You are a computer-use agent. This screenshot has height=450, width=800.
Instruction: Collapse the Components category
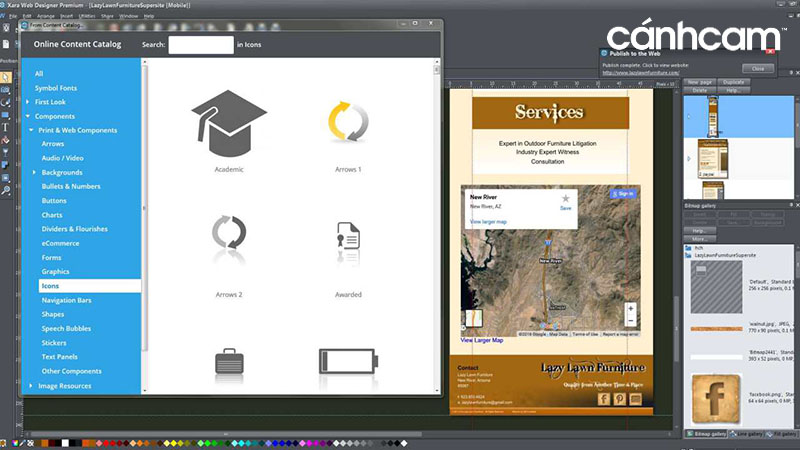pos(28,116)
